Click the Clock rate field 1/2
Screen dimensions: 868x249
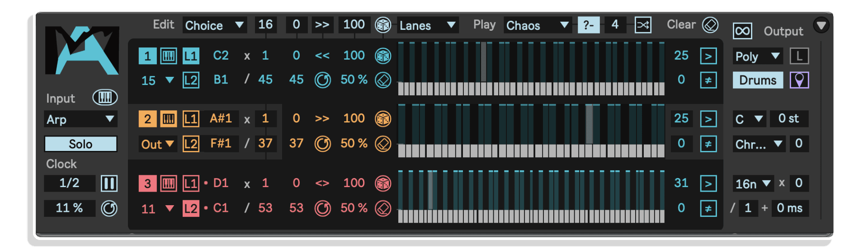[x=70, y=183]
